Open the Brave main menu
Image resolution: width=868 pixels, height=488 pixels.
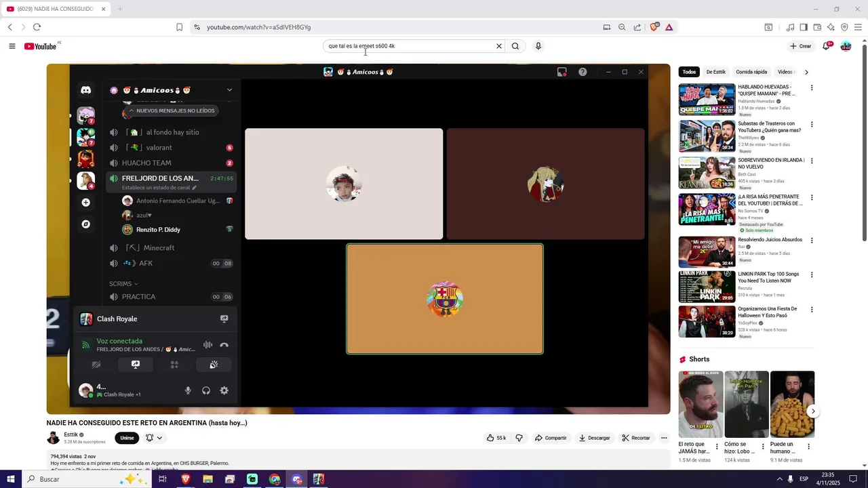859,27
